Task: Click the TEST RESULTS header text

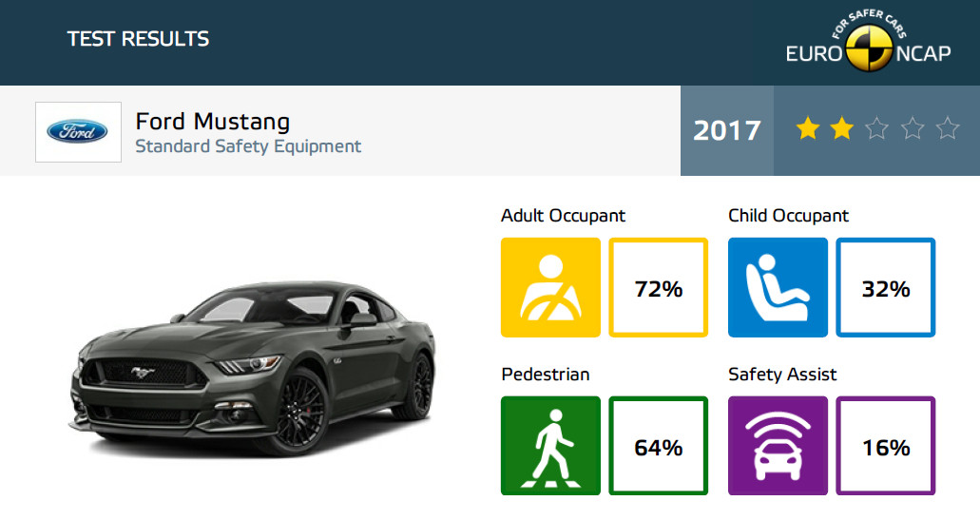Action: coord(138,39)
